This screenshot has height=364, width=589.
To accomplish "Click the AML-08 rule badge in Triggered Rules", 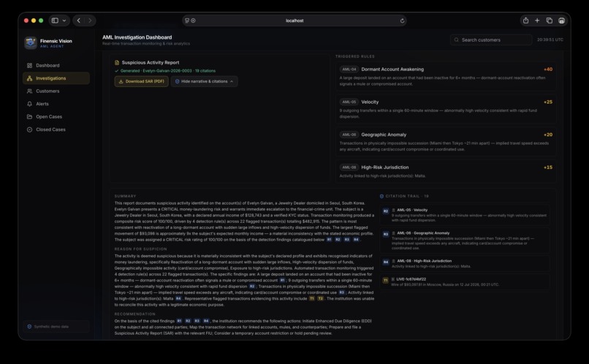I will (349, 167).
